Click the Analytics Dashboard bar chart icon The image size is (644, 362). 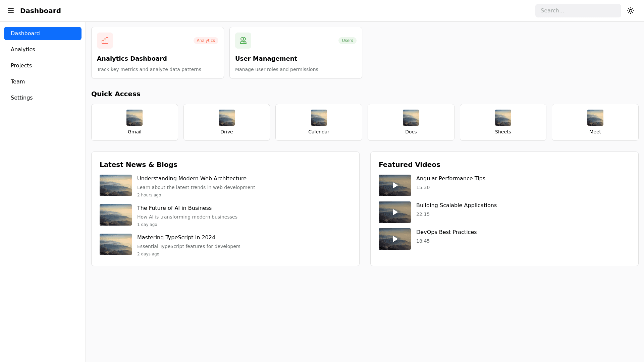(105, 41)
